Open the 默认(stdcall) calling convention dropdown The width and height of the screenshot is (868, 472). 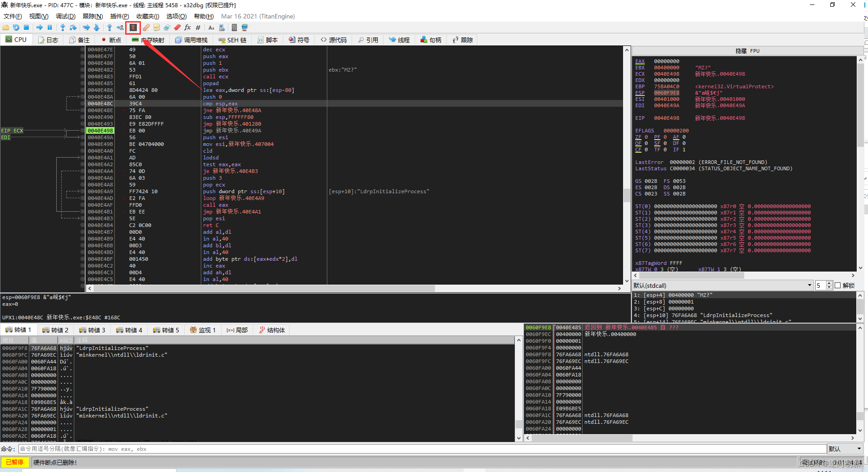[723, 286]
